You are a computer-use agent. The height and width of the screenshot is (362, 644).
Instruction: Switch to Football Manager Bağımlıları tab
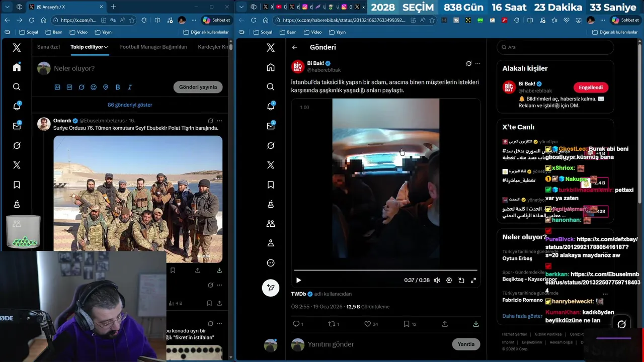[x=153, y=47]
